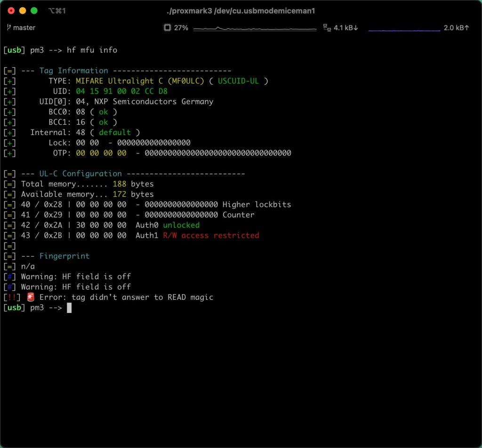The width and height of the screenshot is (482, 448).
Task: Click the CPU usage graph line
Action: 255,29
